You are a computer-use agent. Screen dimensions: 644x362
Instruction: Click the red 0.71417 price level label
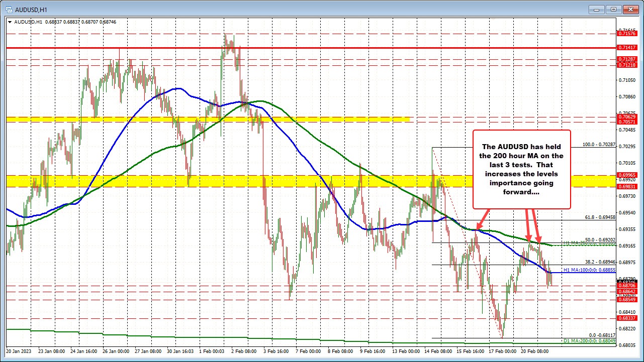click(x=627, y=47)
